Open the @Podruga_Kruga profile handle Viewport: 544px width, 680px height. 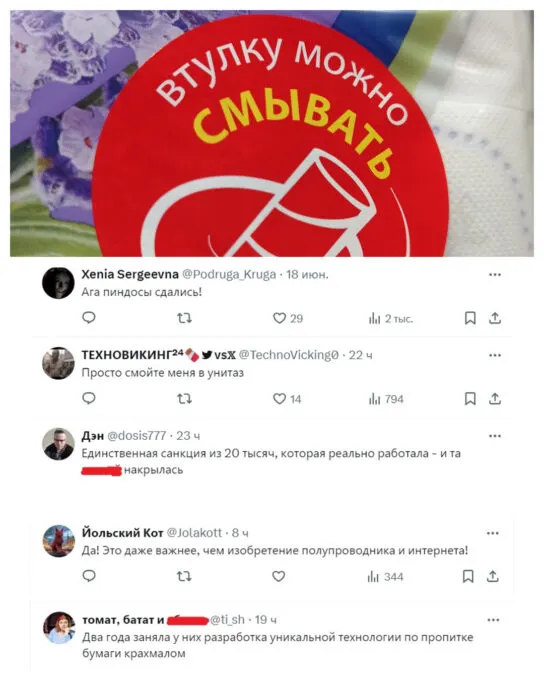[229, 275]
